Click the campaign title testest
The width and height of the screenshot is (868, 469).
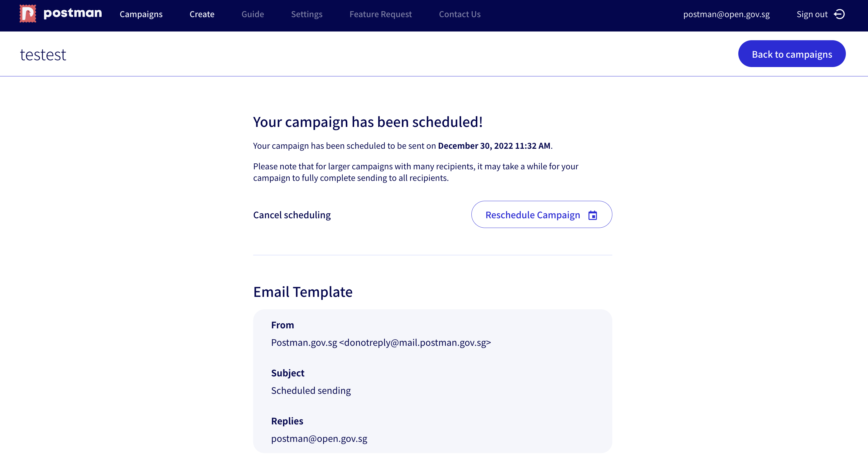pyautogui.click(x=43, y=55)
